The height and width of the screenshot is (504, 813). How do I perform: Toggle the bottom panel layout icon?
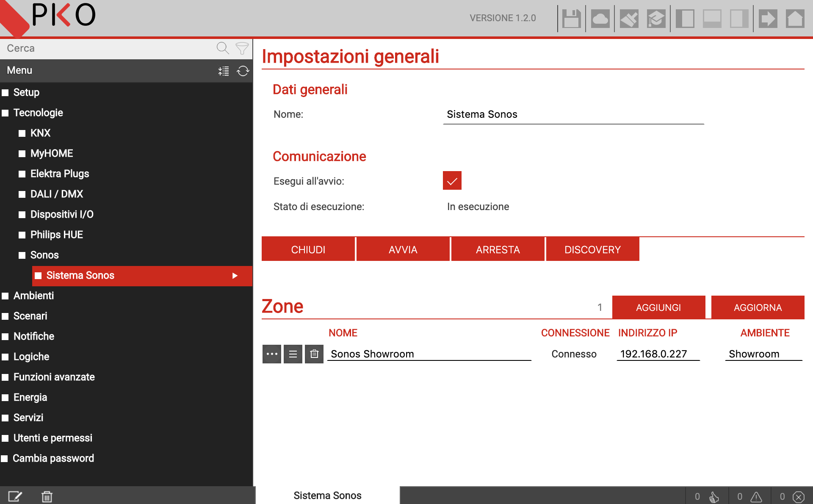[712, 19]
